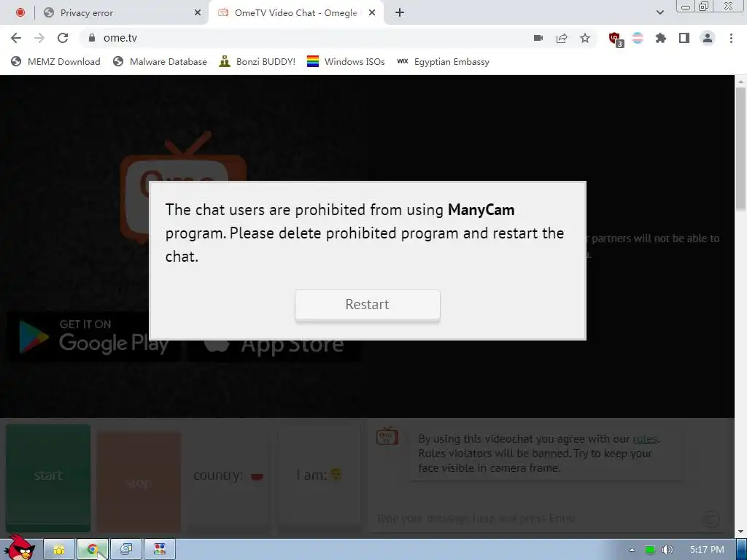Click the chat message input field
Image resolution: width=747 pixels, height=560 pixels.
pyautogui.click(x=533, y=518)
